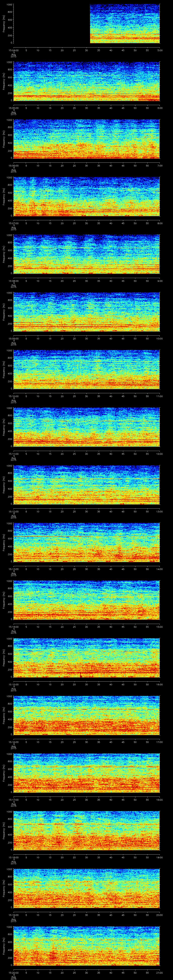Click the 20:00 end time label
The height and width of the screenshot is (980, 173).
(x=159, y=915)
